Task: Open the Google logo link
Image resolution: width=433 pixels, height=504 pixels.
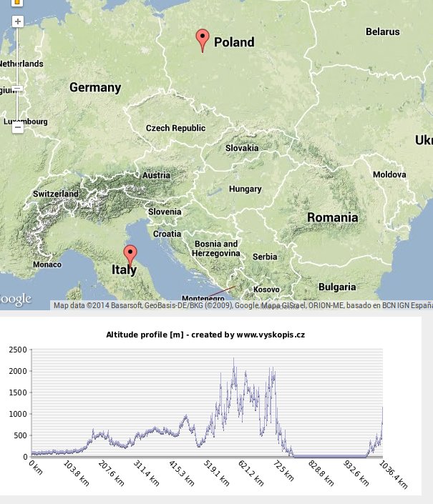Action: (14, 299)
